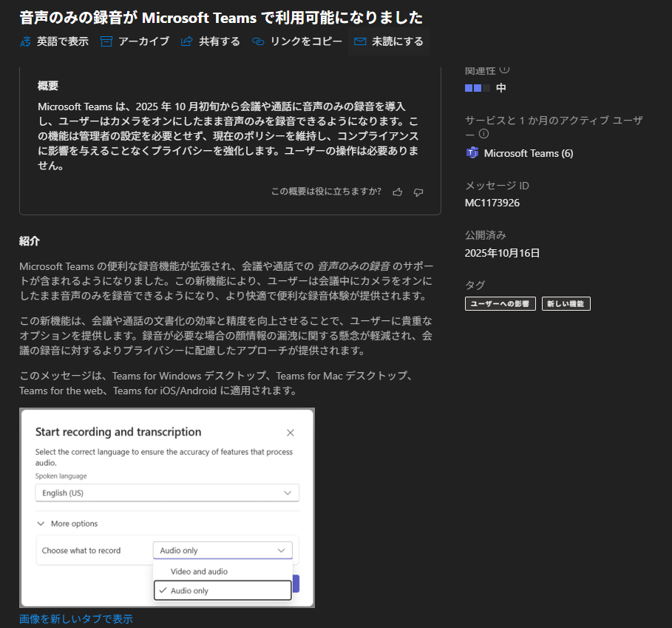
Task: Archive the message with アーカイブ icon
Action: coord(106,42)
